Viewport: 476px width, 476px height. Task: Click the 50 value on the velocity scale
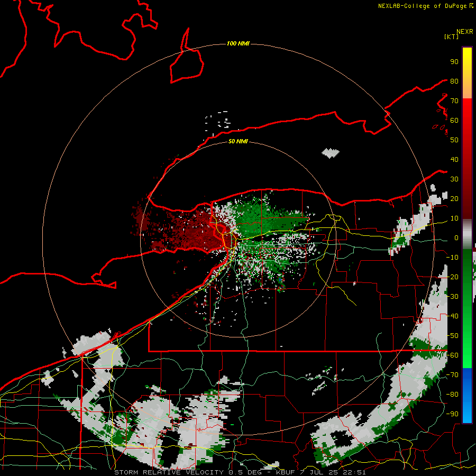pos(454,140)
